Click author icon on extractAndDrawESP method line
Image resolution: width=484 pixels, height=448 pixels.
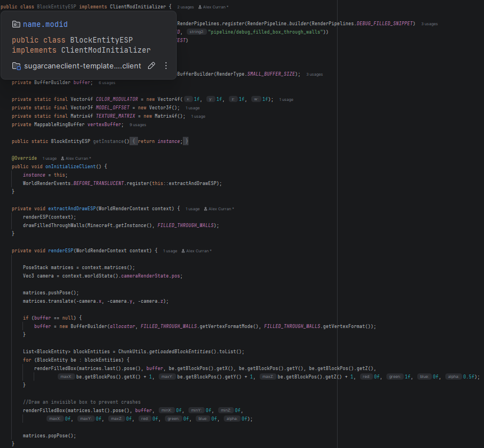205,209
